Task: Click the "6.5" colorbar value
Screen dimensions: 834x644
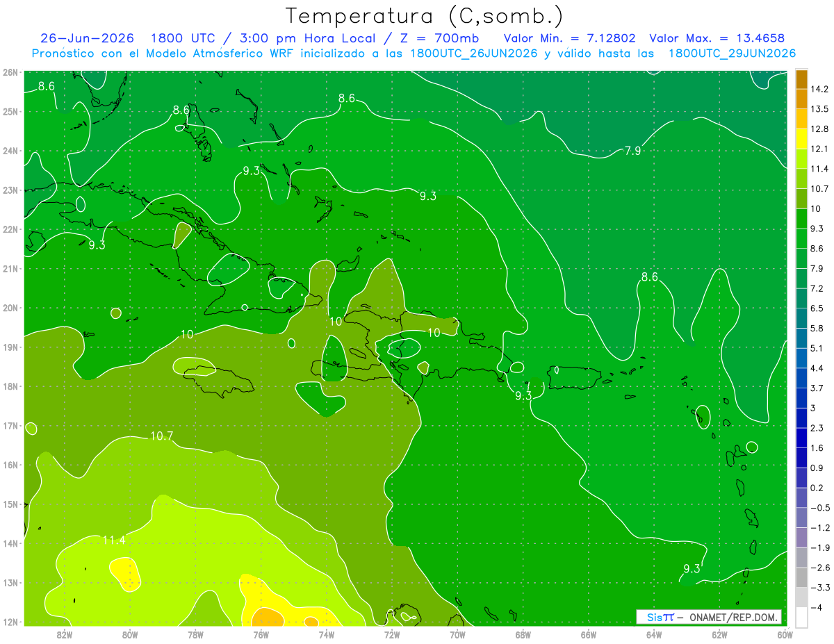Action: 817,308
